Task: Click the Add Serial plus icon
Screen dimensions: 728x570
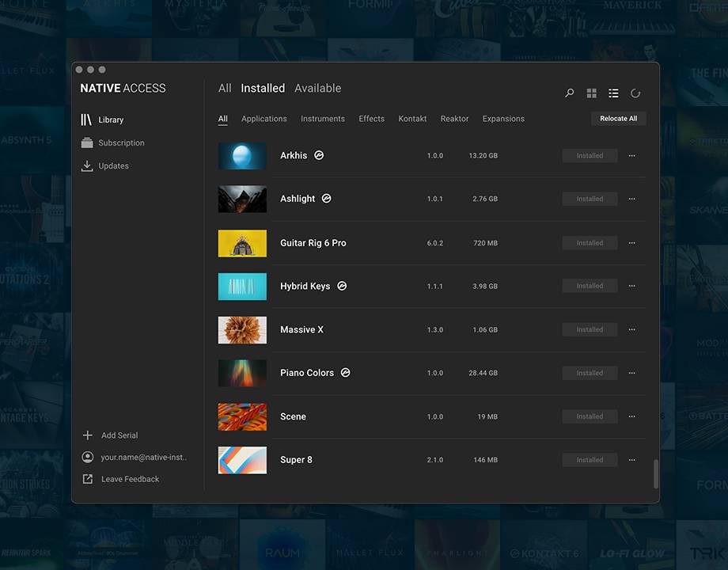Action: 88,435
